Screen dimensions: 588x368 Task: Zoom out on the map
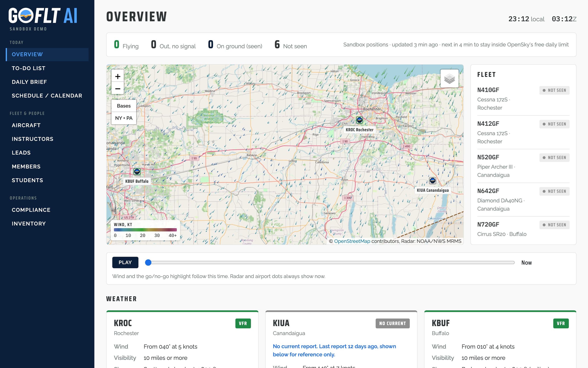pos(118,89)
